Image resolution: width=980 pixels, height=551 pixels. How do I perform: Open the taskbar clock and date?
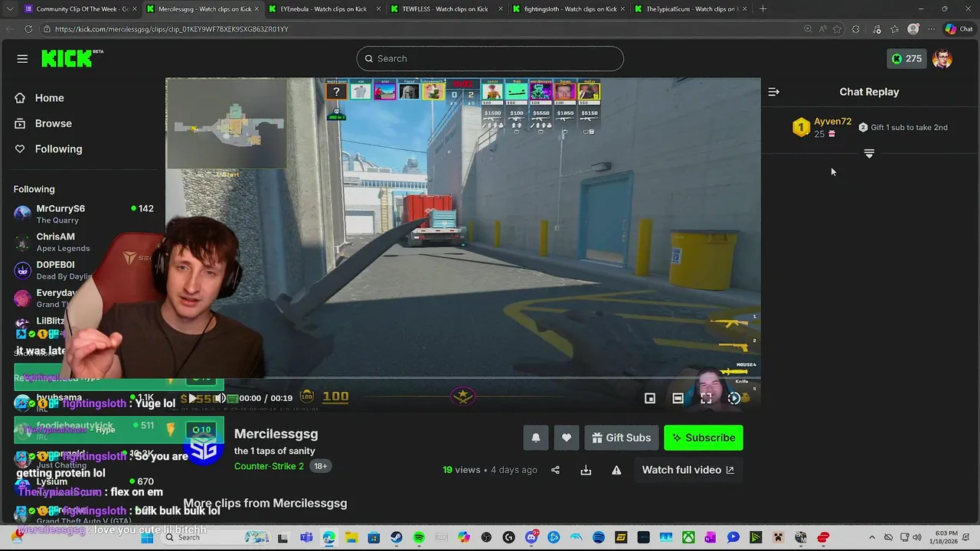coord(942,538)
